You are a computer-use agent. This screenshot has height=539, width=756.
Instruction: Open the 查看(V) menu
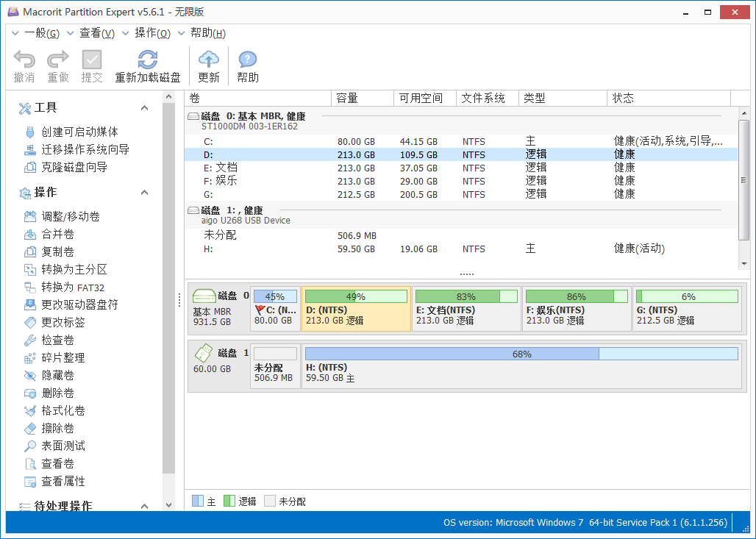96,33
